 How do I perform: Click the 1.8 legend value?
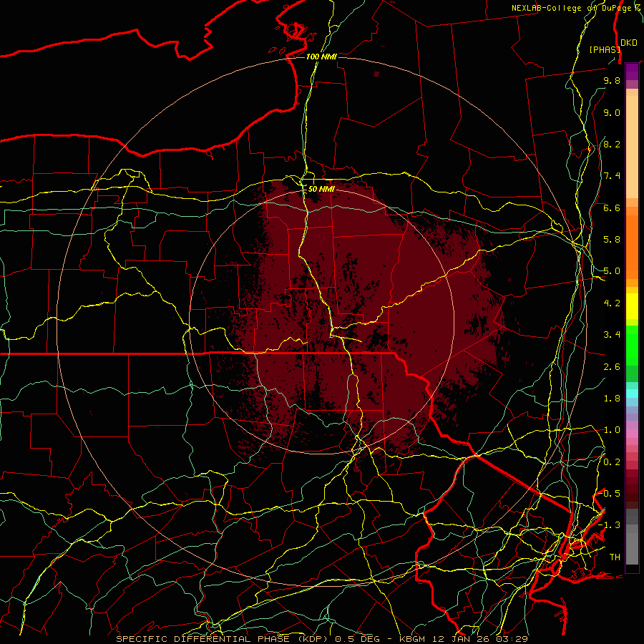pos(612,399)
